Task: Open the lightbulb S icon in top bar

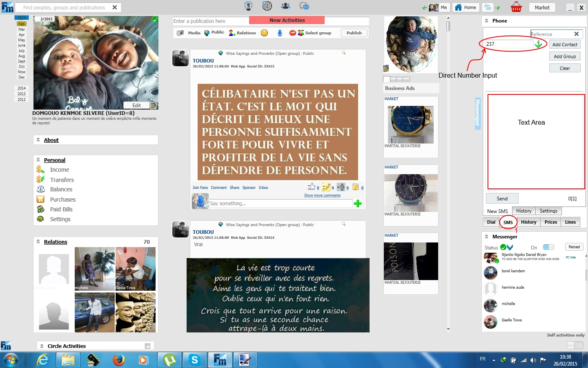Action: coord(248,6)
